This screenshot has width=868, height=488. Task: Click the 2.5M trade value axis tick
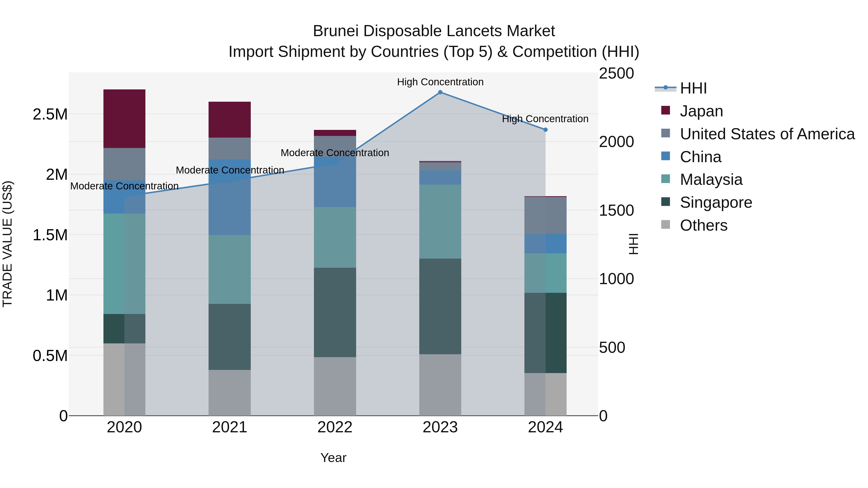[50, 114]
